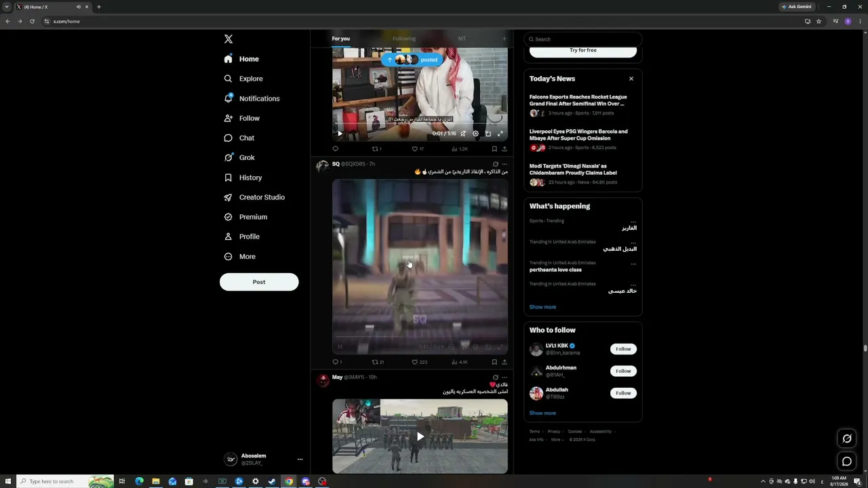Image resolution: width=868 pixels, height=488 pixels.
Task: Click Ask Gemini in Chrome toolbar
Action: click(797, 7)
